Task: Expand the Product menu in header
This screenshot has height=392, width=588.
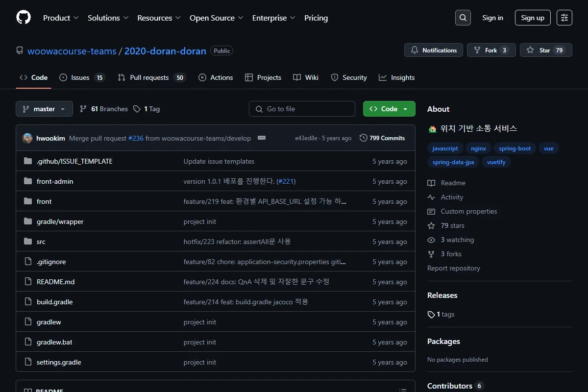Action: pyautogui.click(x=61, y=18)
